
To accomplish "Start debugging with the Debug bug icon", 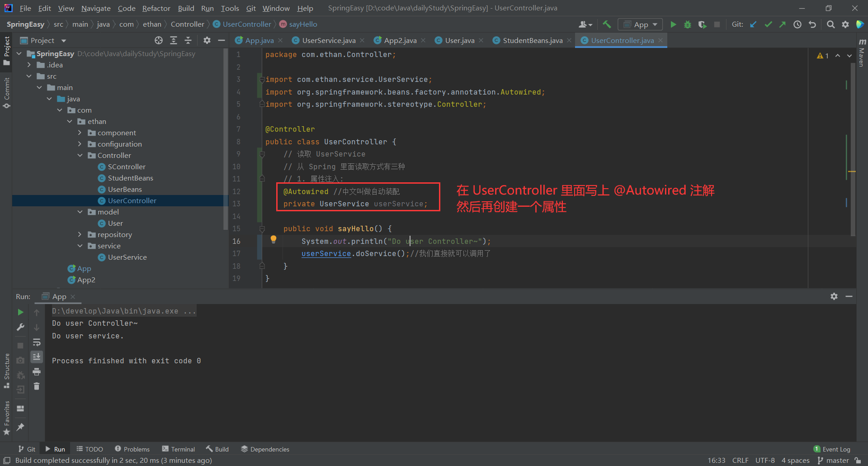I will pyautogui.click(x=688, y=24).
